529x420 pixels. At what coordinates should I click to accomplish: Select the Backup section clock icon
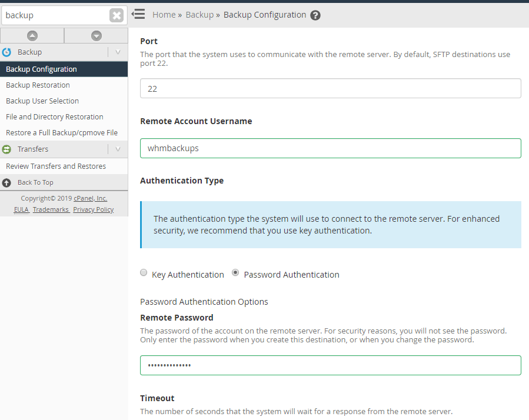[6, 52]
